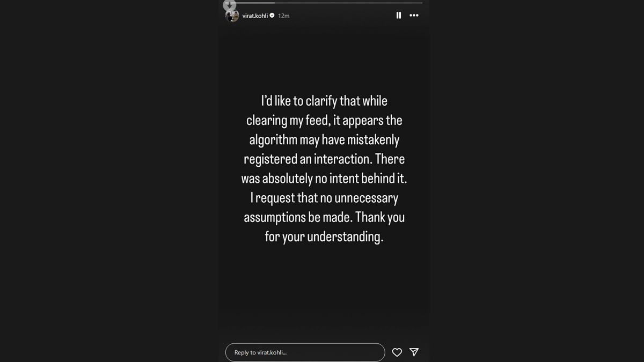Screen dimensions: 644x362
Task: Like the story with the heart icon
Action: [397, 352]
